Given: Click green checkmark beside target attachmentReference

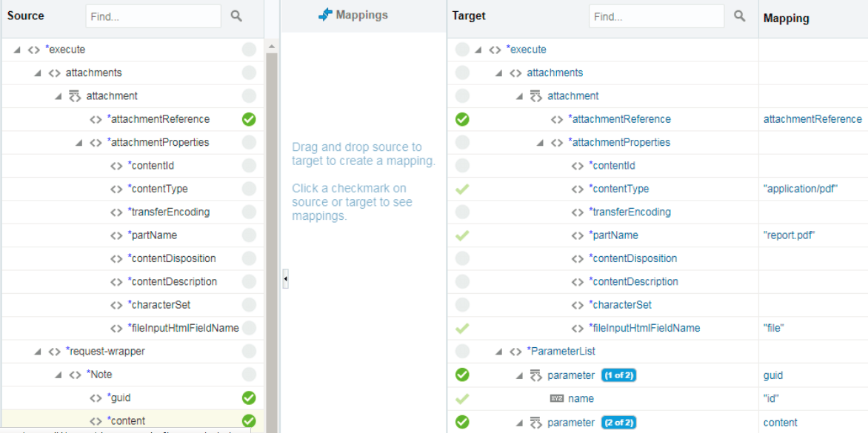Looking at the screenshot, I should click(462, 119).
